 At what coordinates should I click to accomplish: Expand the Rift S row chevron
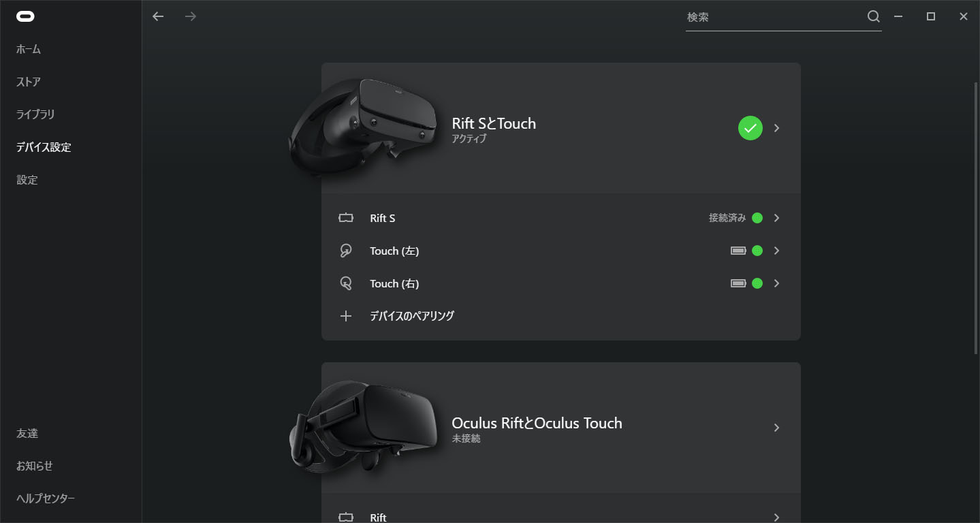coord(777,218)
